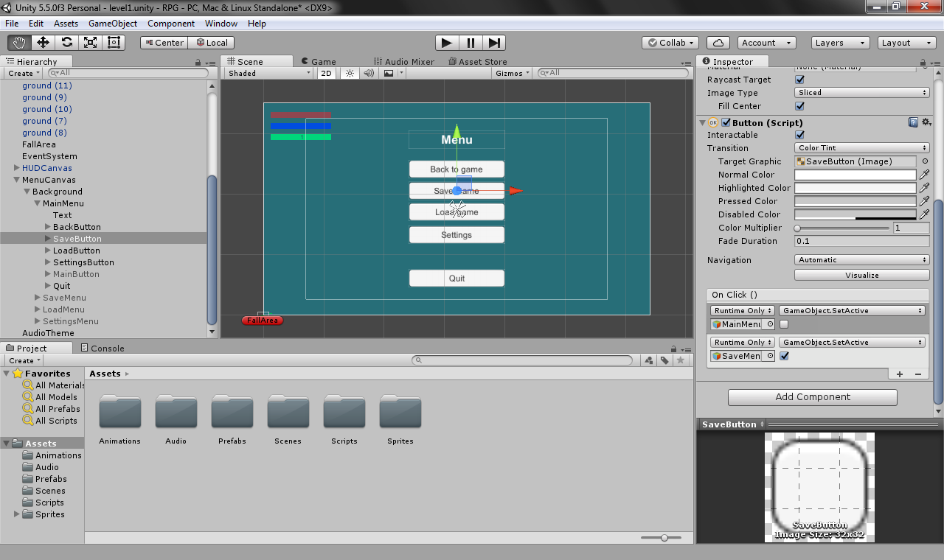Image resolution: width=944 pixels, height=560 pixels.
Task: Pick Normal Color with eyedropper
Action: (924, 175)
